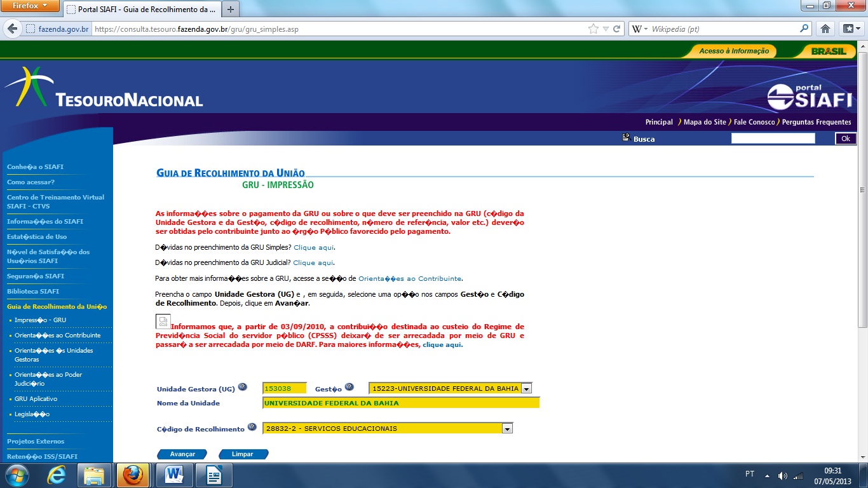Open the bookmarks menu button

pos(851,29)
